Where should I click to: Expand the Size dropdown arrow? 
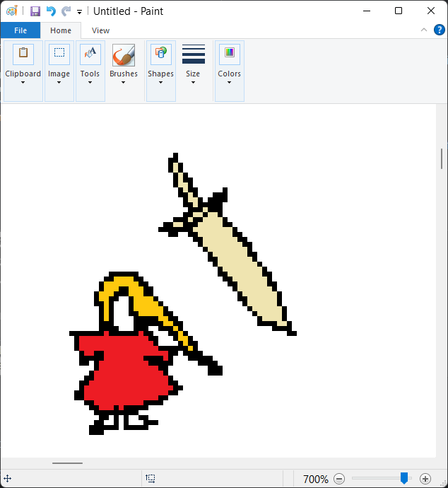(x=194, y=83)
